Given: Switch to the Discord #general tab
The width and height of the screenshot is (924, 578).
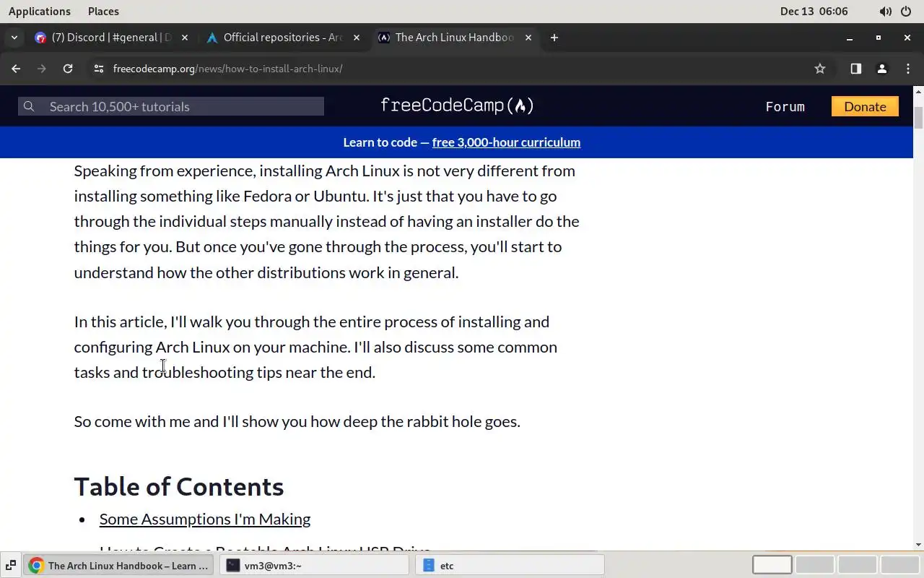Looking at the screenshot, I should pos(112,38).
